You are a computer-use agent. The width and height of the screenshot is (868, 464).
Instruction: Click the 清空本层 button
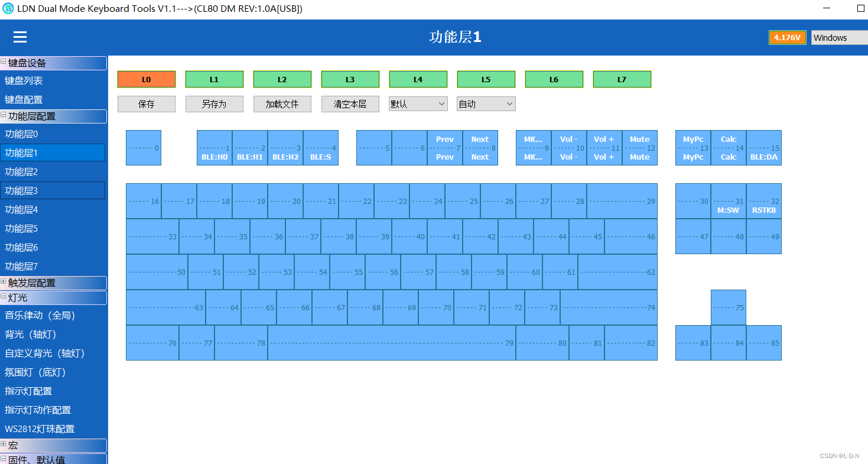pos(350,104)
